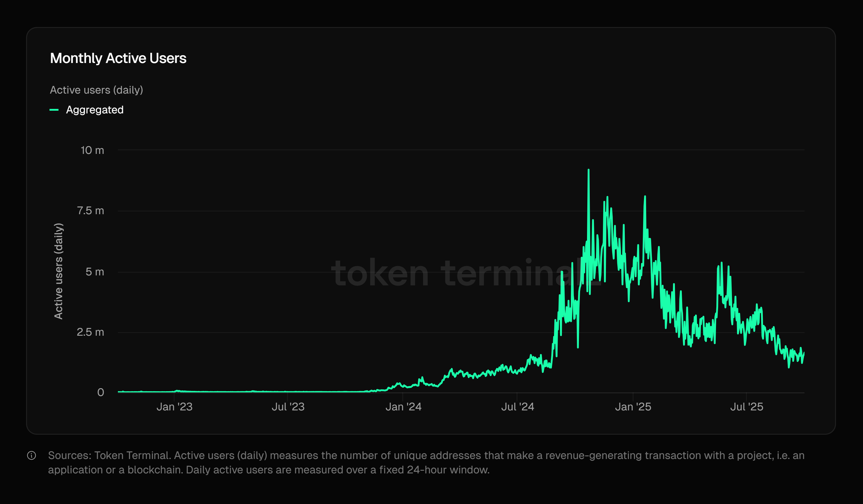
Task: Click the 5 m y-axis label
Action: tap(94, 272)
